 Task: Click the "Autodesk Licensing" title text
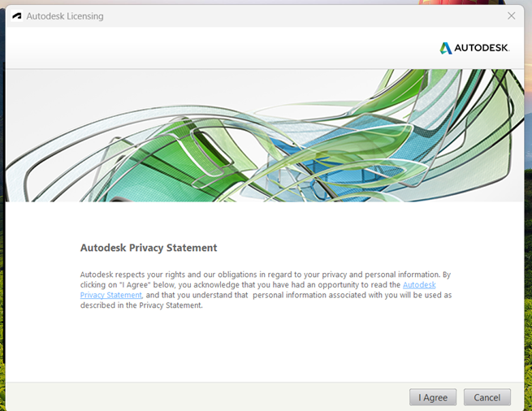[x=65, y=16]
